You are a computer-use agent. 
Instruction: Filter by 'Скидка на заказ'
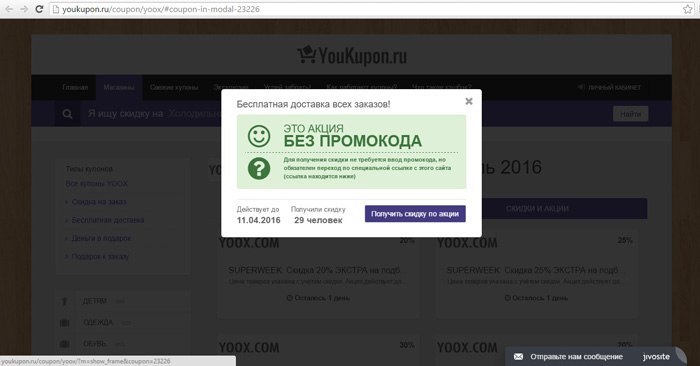coord(99,202)
